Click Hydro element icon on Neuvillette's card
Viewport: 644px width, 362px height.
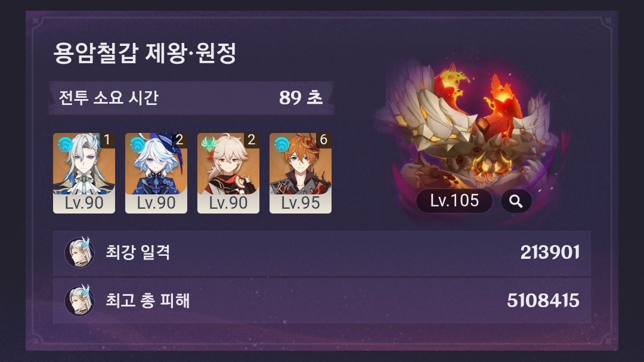pos(65,145)
